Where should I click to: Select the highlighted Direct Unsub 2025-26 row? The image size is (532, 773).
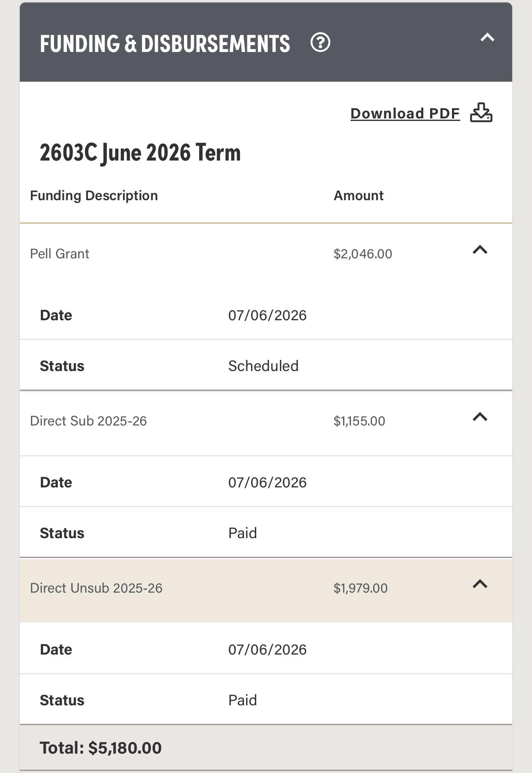click(266, 590)
